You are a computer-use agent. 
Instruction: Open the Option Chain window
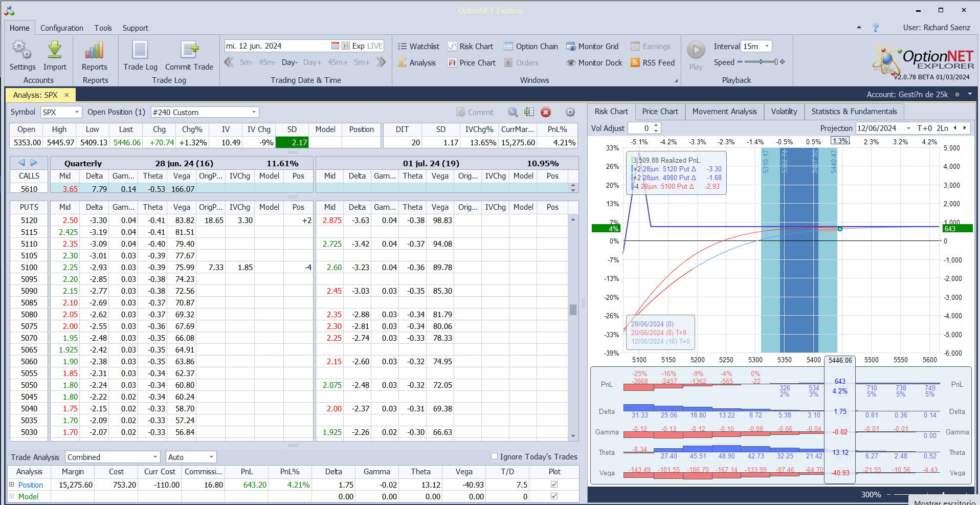pyautogui.click(x=531, y=47)
